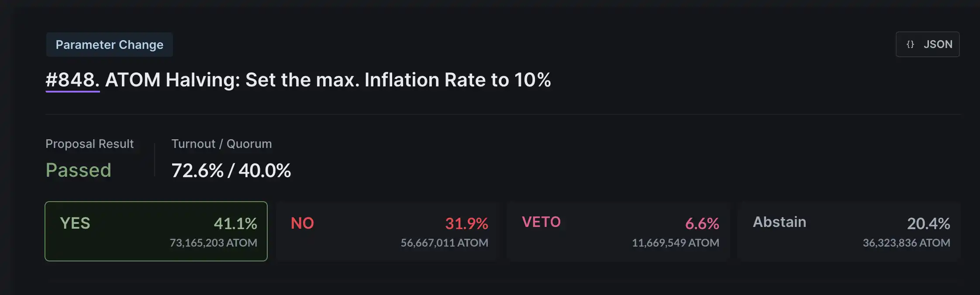
Task: Open the JSON view button
Action: coord(928,45)
